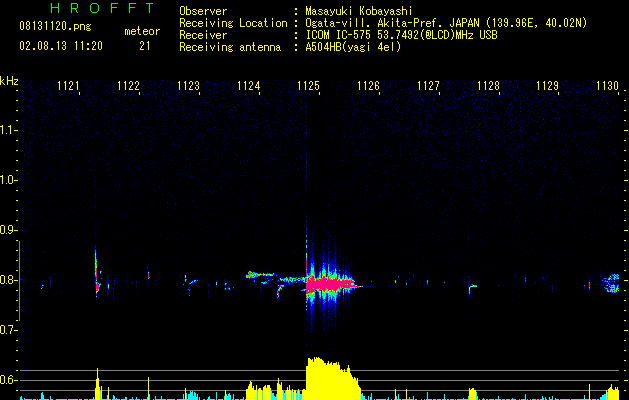Click the 0.8 kHz axis label
The height and width of the screenshot is (400, 629).
tap(7, 280)
